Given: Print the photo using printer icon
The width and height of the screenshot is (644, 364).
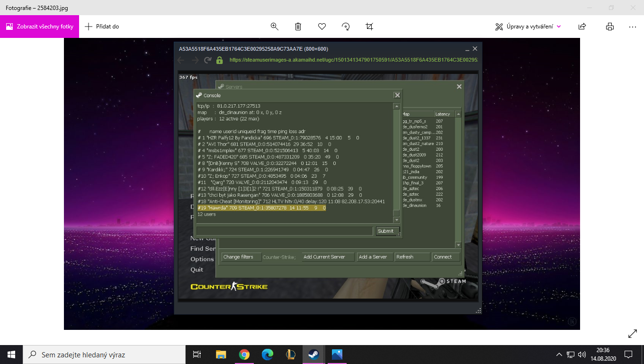Looking at the screenshot, I should coord(610,27).
